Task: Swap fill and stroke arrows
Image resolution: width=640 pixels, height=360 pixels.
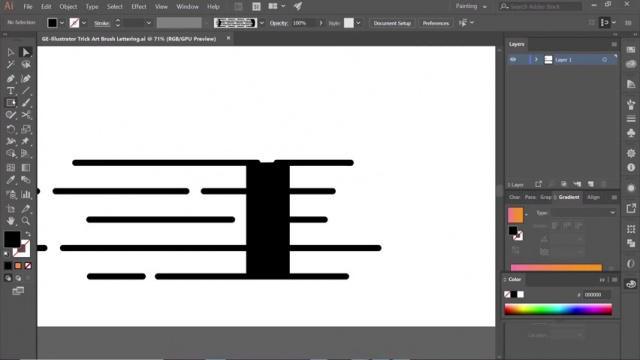Action: [x=28, y=234]
